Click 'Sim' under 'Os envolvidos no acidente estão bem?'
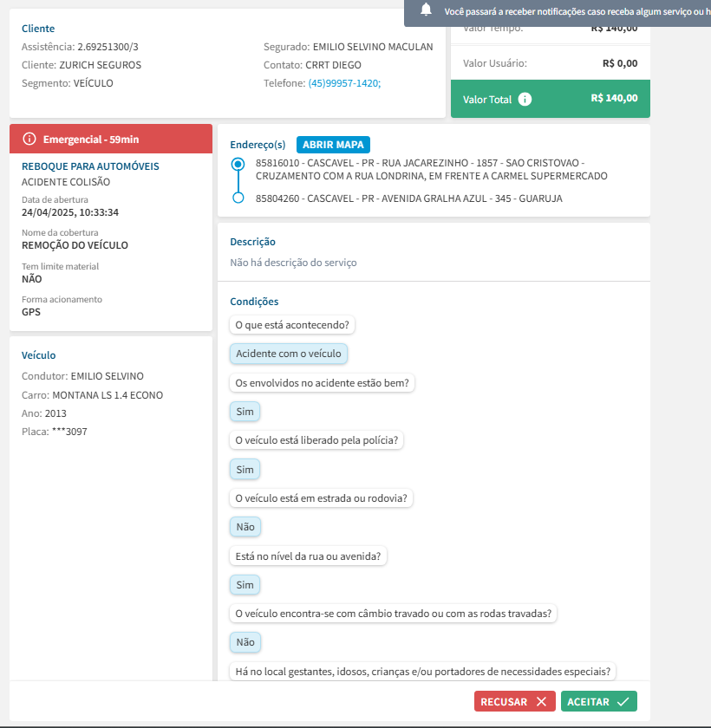The height and width of the screenshot is (728, 711). click(x=245, y=412)
